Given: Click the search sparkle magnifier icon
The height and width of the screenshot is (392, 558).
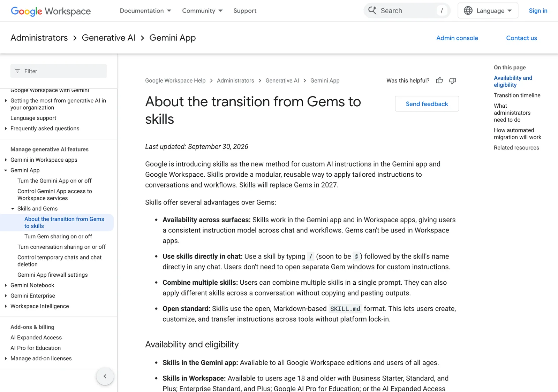Looking at the screenshot, I should point(372,10).
